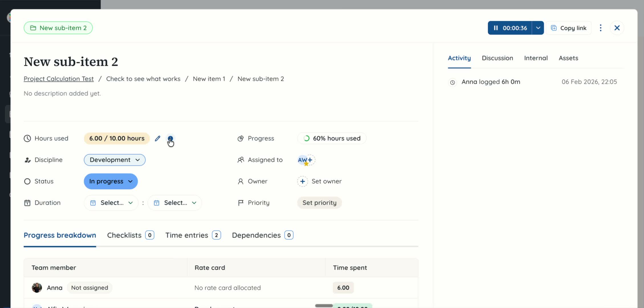Click the 60% hours used progress indicator
This screenshot has height=308, width=644.
(332, 138)
